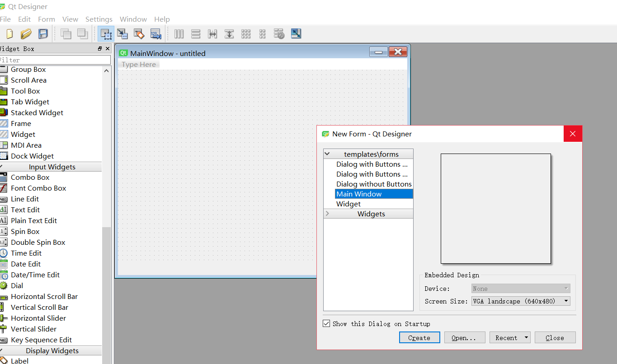
Task: Click the Lay Out in Grid icon
Action: click(x=246, y=34)
